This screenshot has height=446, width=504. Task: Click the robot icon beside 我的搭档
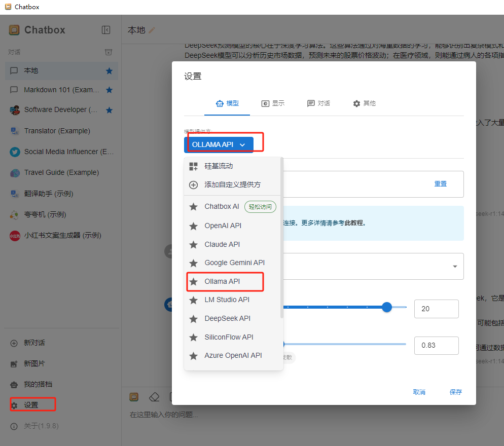[x=14, y=385]
